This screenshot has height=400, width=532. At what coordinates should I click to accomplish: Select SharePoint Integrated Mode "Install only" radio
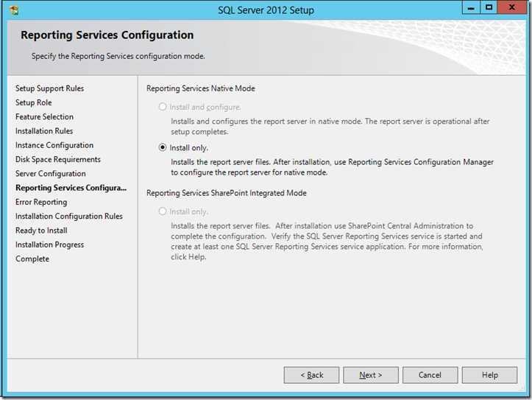(163, 211)
